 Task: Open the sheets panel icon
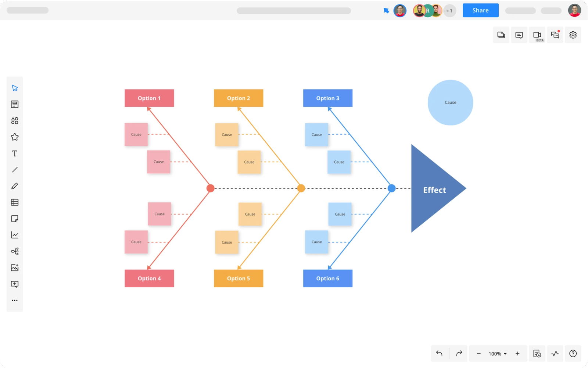pos(501,35)
